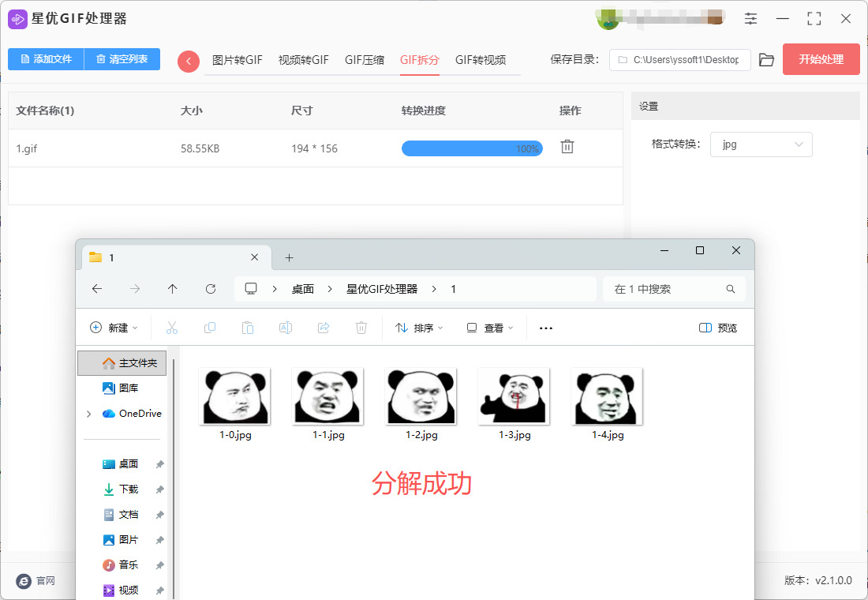Click the 在 1 中搜索 search box
Image resolution: width=868 pixels, height=600 pixels.
(674, 289)
